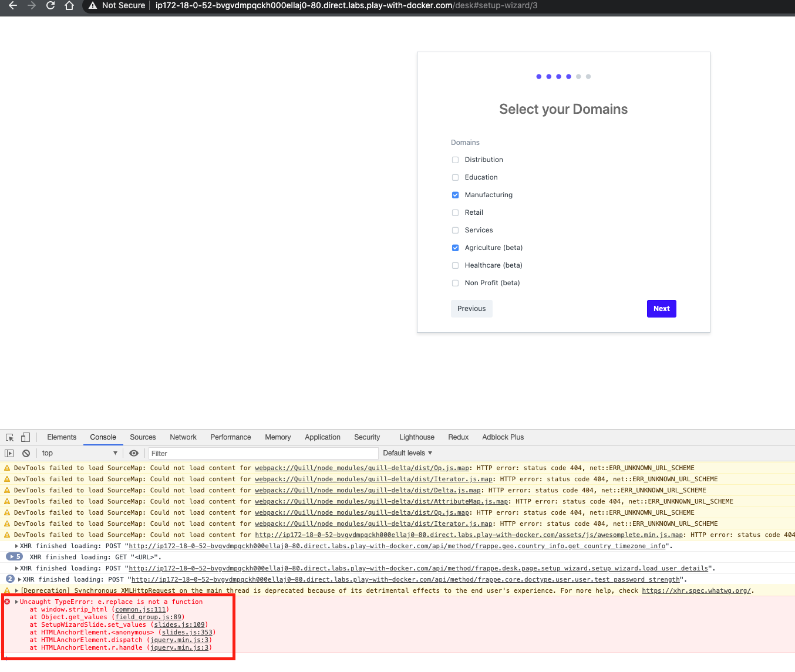795x672 pixels.
Task: Select the inspect element tool in DevTools
Action: [9, 437]
